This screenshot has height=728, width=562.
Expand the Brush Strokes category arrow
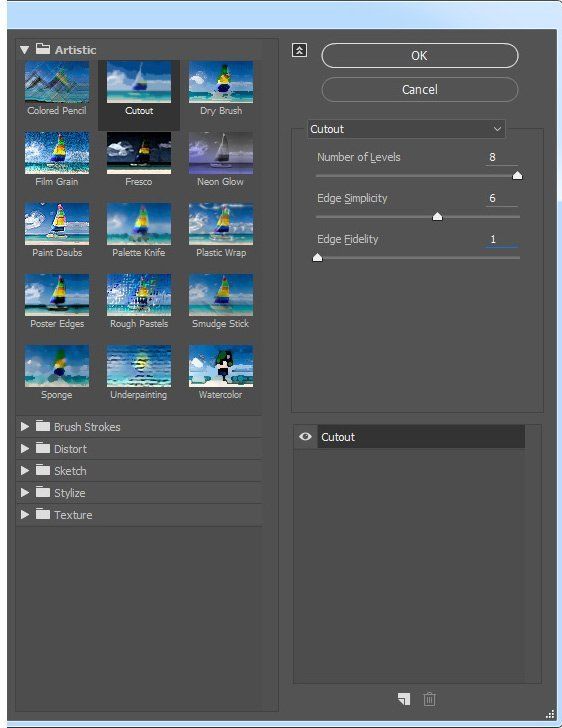click(x=25, y=426)
